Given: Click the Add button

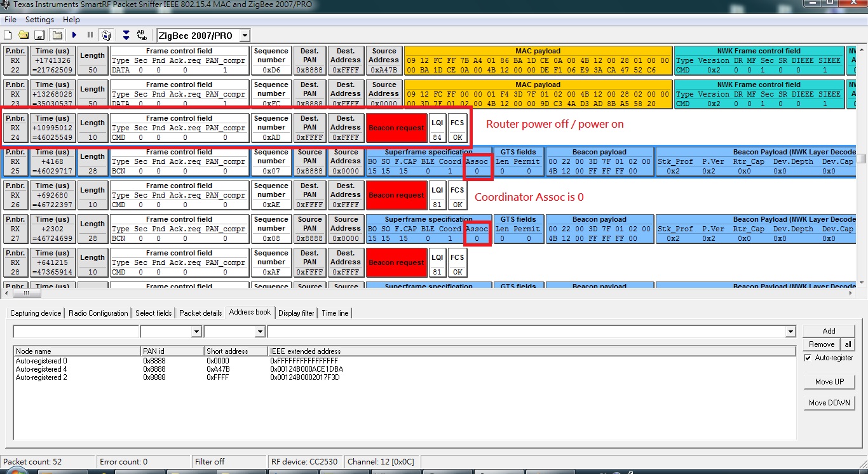Looking at the screenshot, I should pos(829,331).
